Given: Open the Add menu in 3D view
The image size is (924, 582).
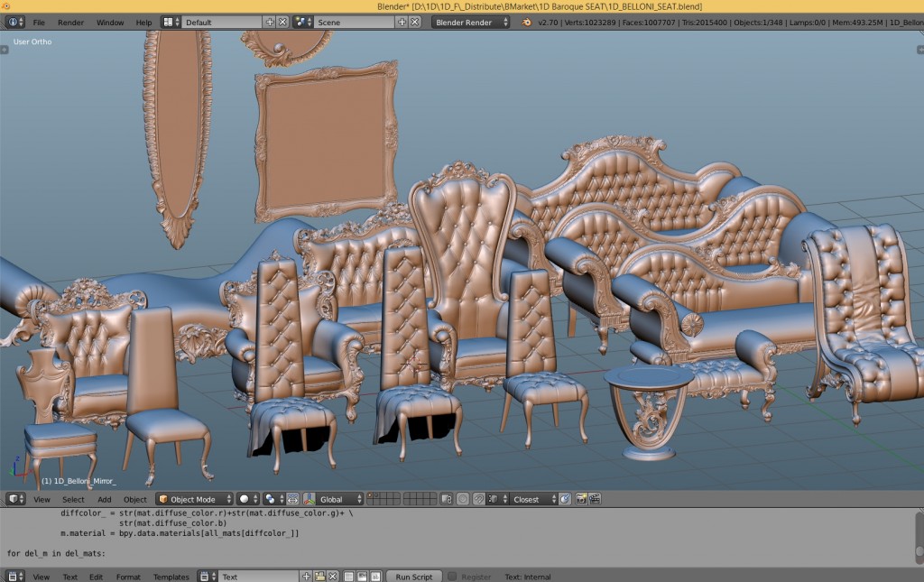Looking at the screenshot, I should click(104, 498).
